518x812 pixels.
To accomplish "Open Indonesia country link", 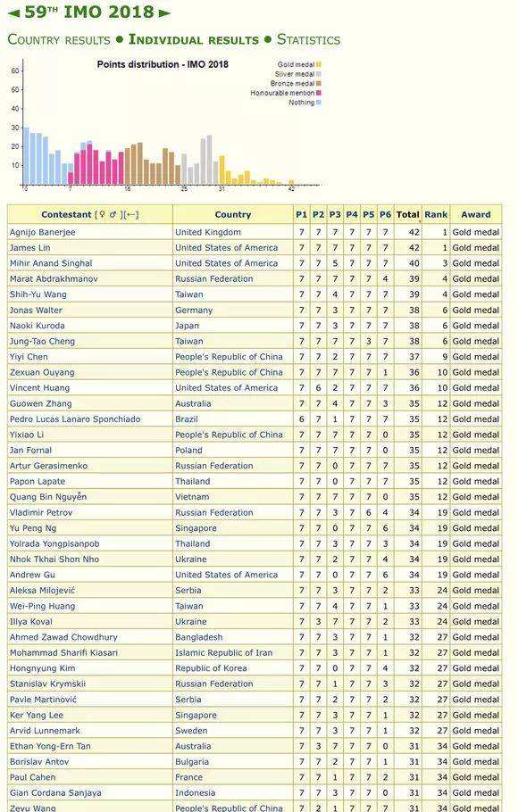I will coord(193,792).
